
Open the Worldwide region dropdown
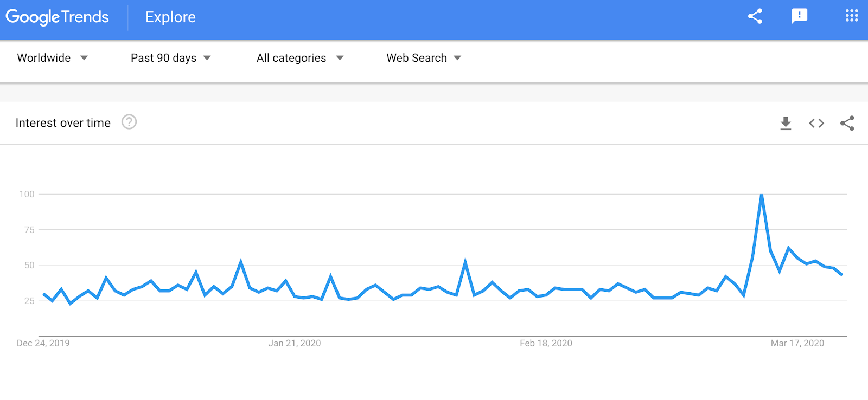click(x=52, y=58)
